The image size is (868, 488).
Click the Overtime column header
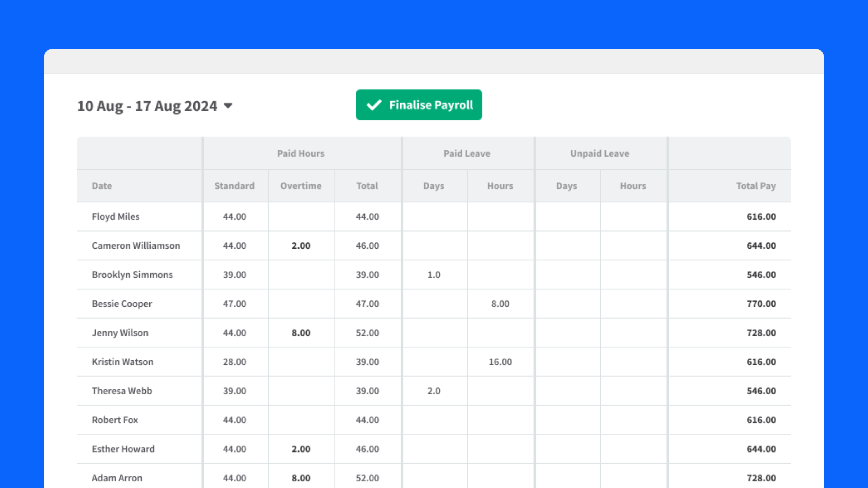[301, 185]
